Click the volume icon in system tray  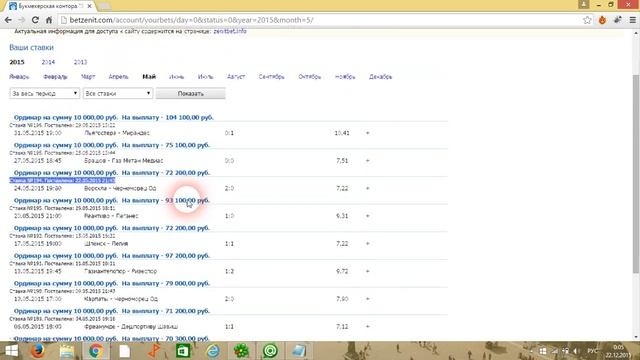pos(576,351)
